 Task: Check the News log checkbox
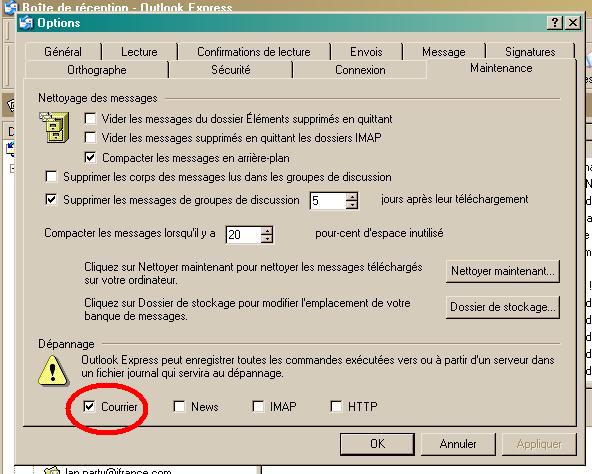click(x=179, y=406)
